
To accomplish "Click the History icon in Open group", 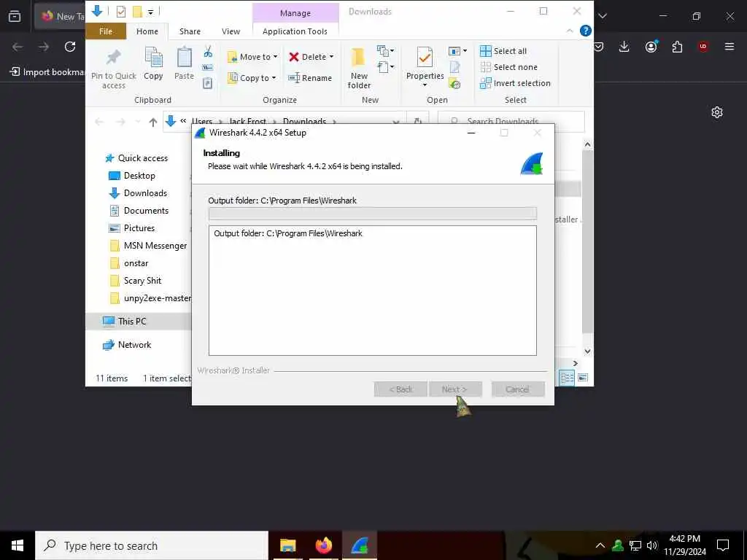I will (x=455, y=85).
